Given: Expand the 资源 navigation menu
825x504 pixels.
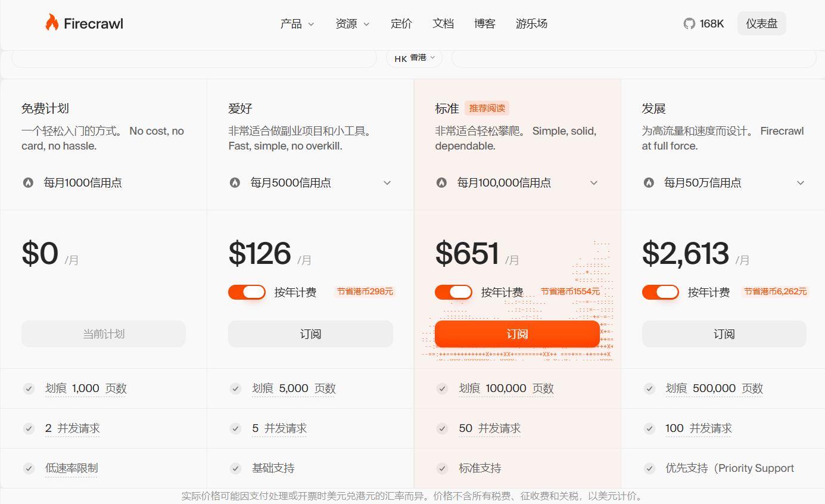Looking at the screenshot, I should 353,24.
